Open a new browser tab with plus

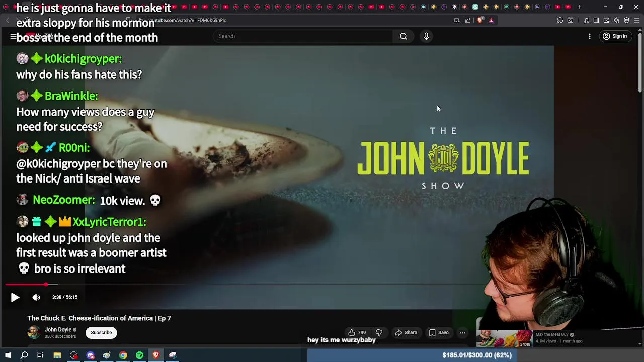[x=579, y=7]
